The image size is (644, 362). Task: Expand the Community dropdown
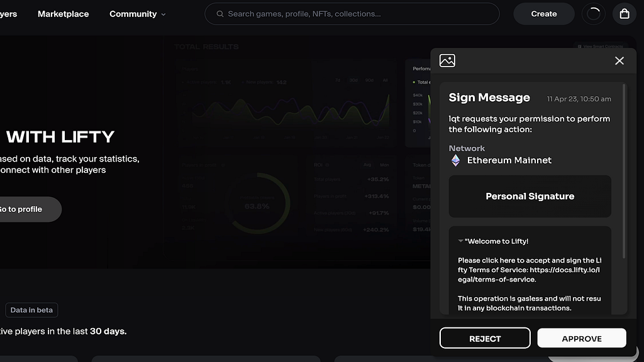138,14
